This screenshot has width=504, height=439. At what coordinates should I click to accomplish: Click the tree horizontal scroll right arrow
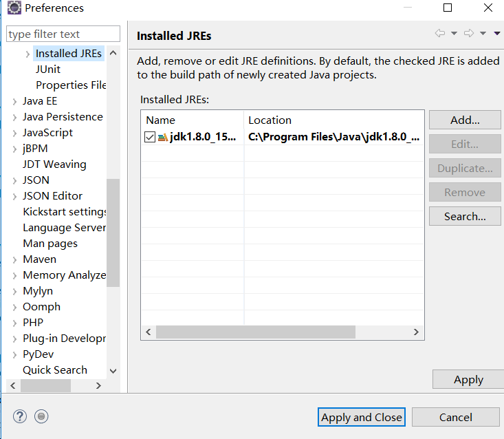pyautogui.click(x=98, y=385)
